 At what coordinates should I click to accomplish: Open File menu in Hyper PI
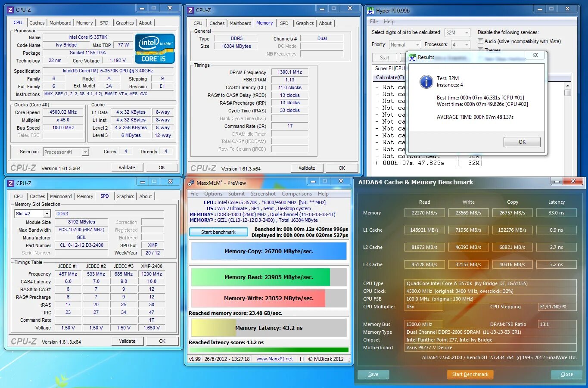point(374,22)
